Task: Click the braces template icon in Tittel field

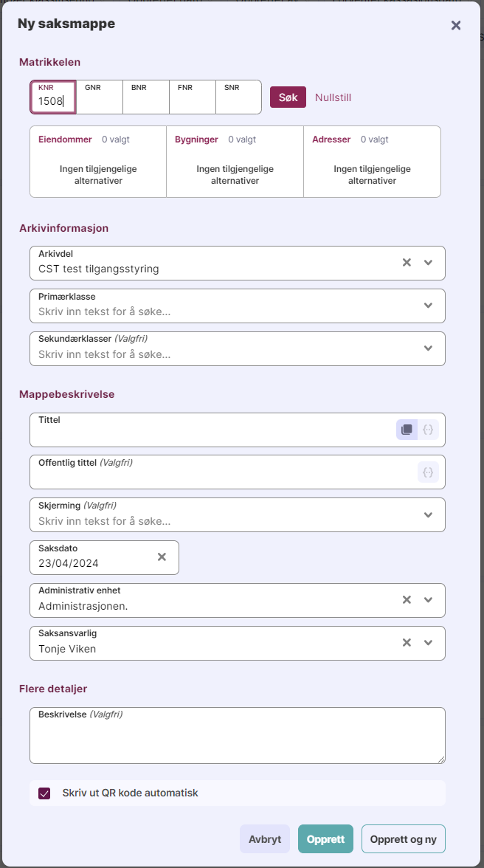Action: [428, 430]
